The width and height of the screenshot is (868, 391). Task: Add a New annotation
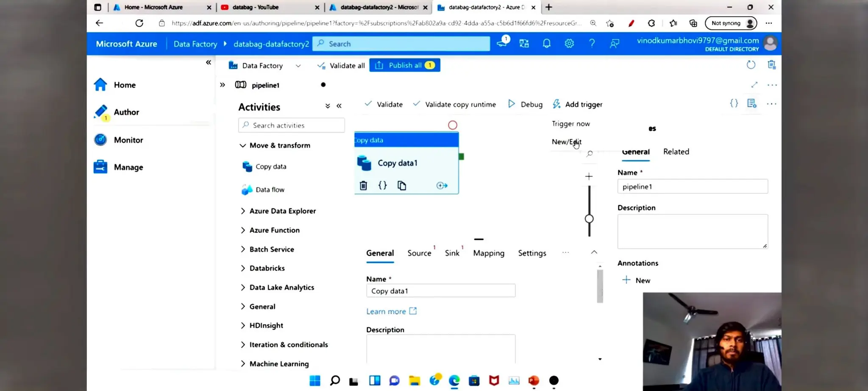[636, 280]
